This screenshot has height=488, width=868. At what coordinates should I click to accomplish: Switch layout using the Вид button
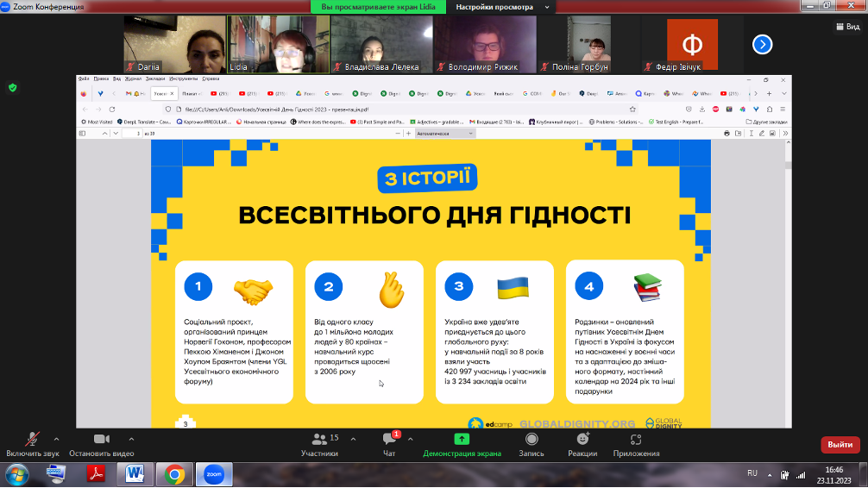coord(847,27)
